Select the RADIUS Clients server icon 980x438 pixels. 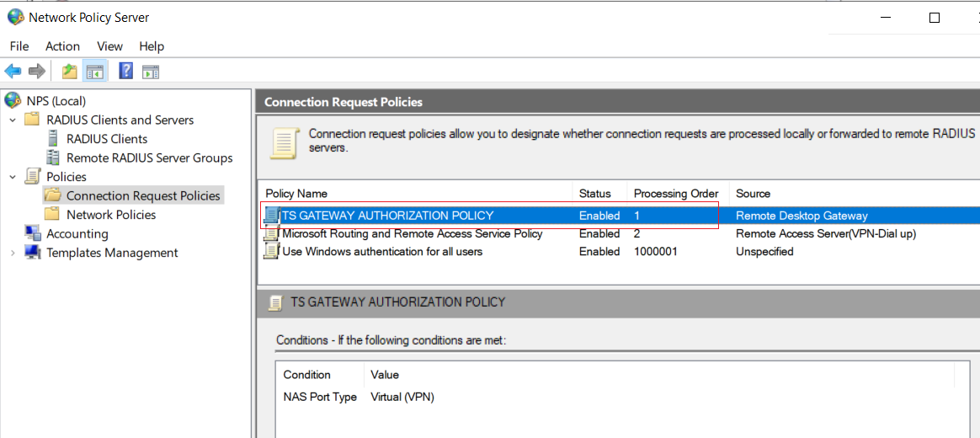[x=55, y=139]
